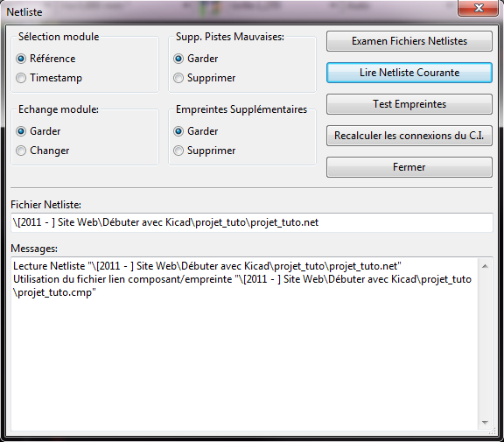Click the Messages scrollbar up arrow

pos(485,266)
